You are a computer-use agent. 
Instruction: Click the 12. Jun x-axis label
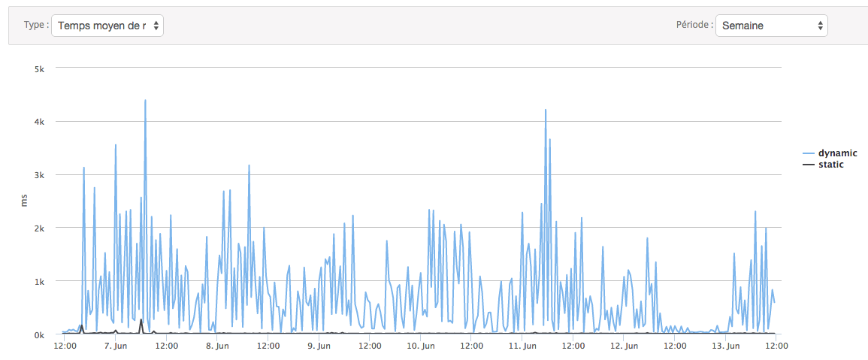click(623, 346)
